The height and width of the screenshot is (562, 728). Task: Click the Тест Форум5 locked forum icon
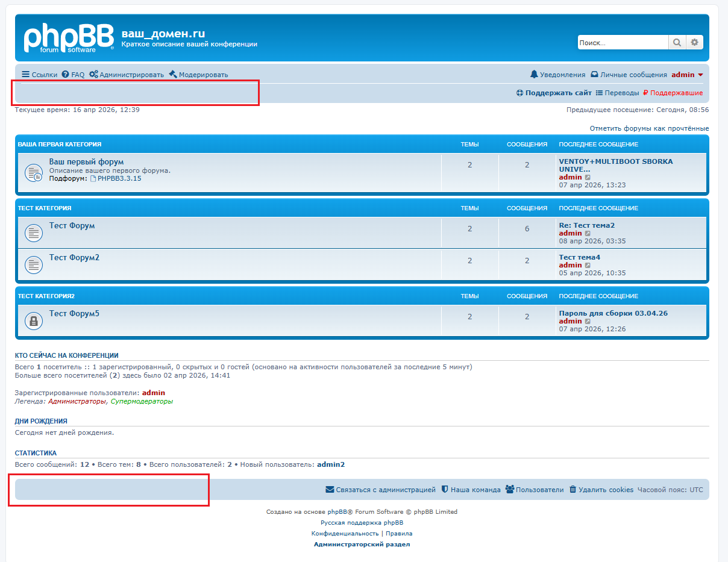point(34,321)
